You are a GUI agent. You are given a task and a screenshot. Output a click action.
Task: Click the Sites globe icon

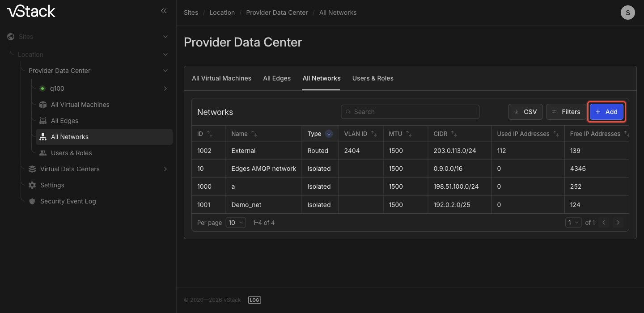pos(11,37)
